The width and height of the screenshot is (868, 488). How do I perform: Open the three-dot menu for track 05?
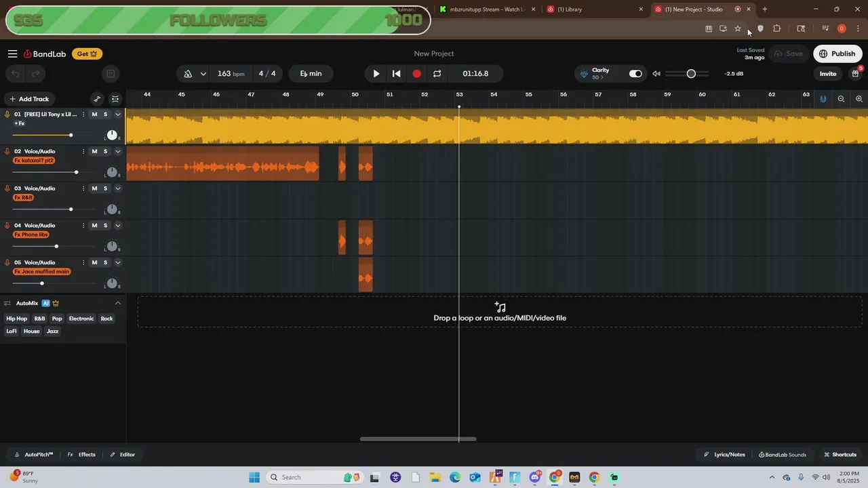pos(83,262)
